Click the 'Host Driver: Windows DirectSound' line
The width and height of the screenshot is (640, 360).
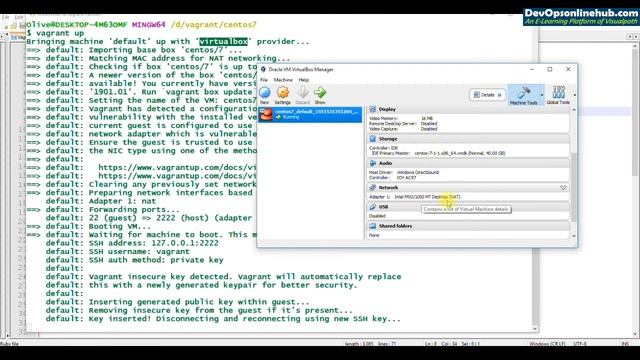(x=404, y=172)
